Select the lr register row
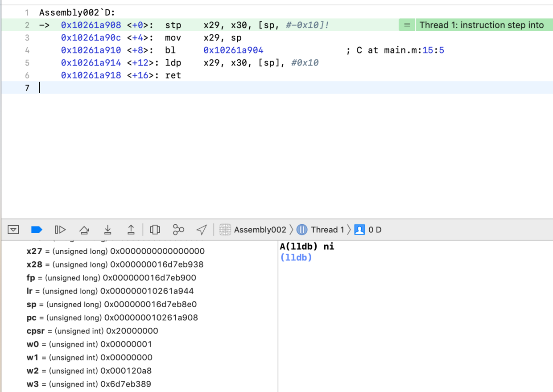The image size is (553, 392). tap(110, 291)
